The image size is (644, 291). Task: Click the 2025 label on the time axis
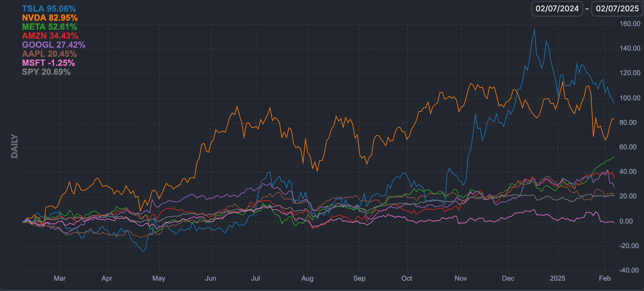point(558,278)
